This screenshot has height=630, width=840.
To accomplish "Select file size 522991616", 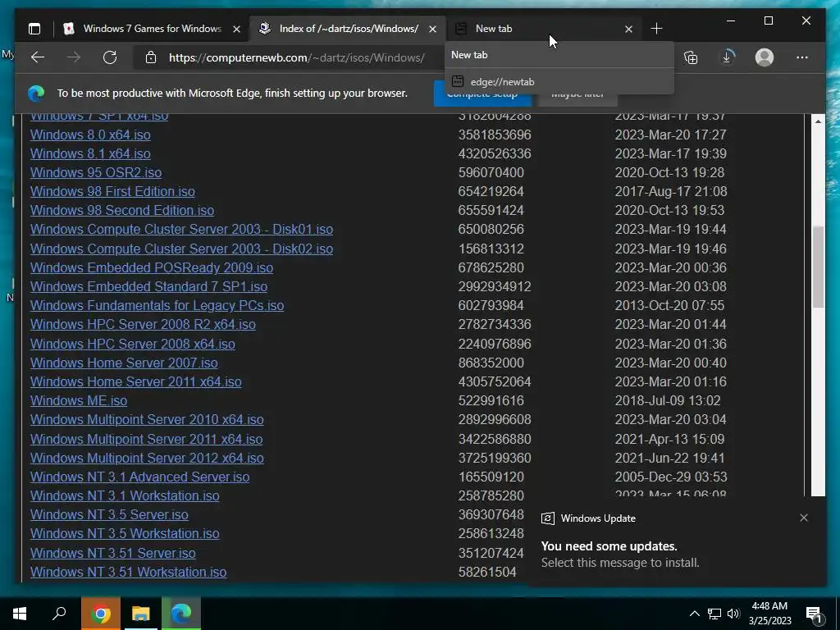I will 491,400.
